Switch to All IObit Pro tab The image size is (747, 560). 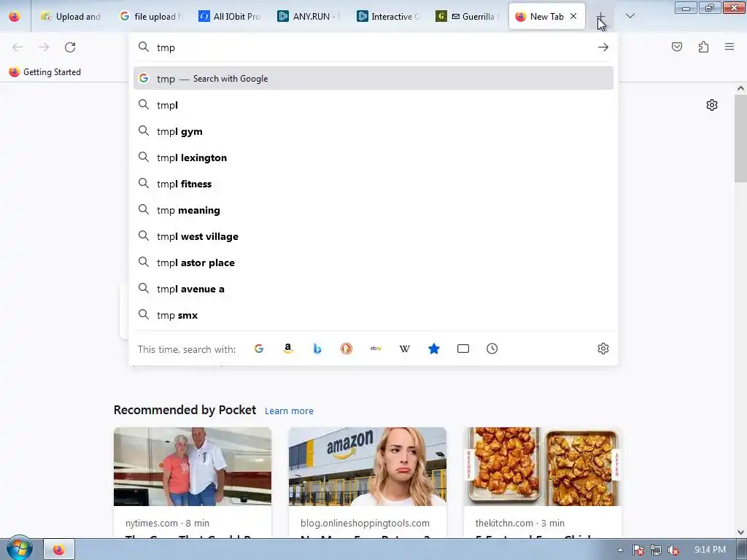[230, 17]
